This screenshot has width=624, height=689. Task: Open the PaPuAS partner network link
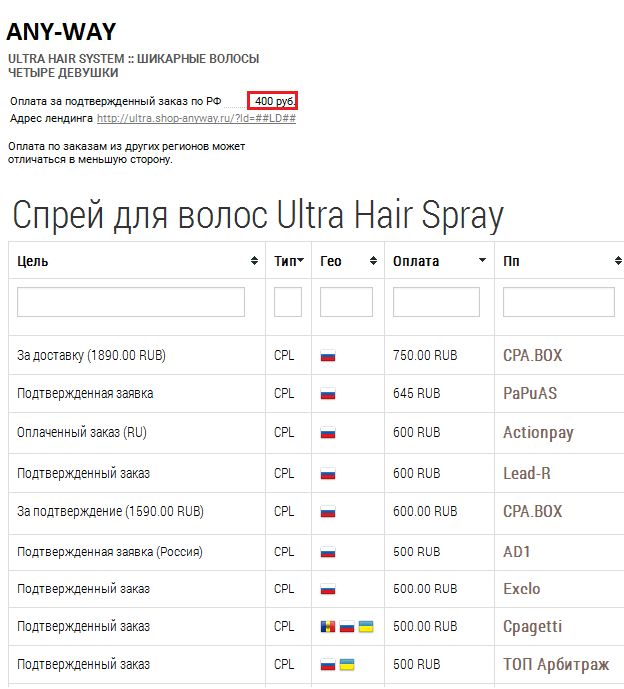tap(530, 393)
